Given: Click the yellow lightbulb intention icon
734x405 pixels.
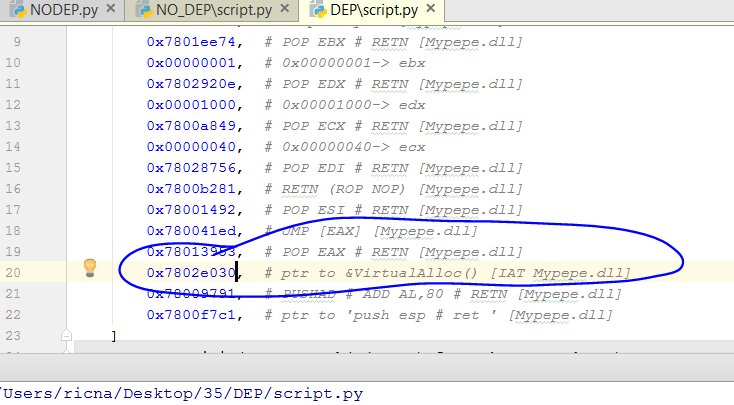Looking at the screenshot, I should pos(89,267).
